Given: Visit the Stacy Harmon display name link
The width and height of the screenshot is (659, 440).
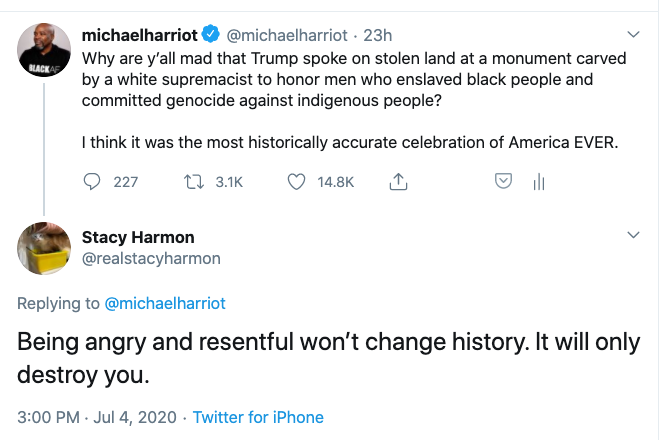Looking at the screenshot, I should tap(138, 238).
